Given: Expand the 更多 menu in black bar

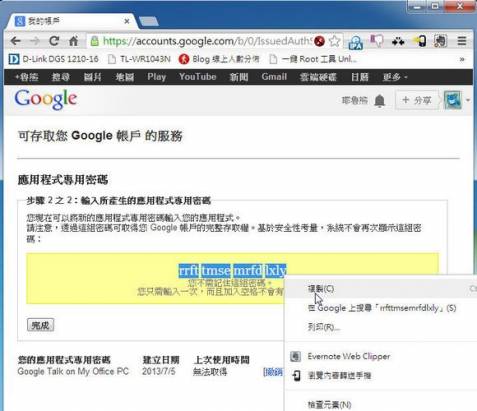Looking at the screenshot, I should point(395,77).
